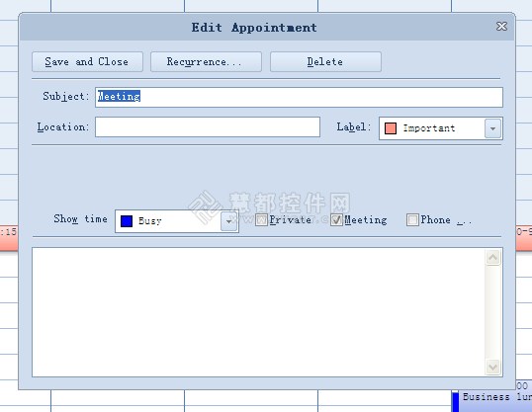Click the blue Busy color swatch
Image resolution: width=532 pixels, height=412 pixels.
[127, 221]
